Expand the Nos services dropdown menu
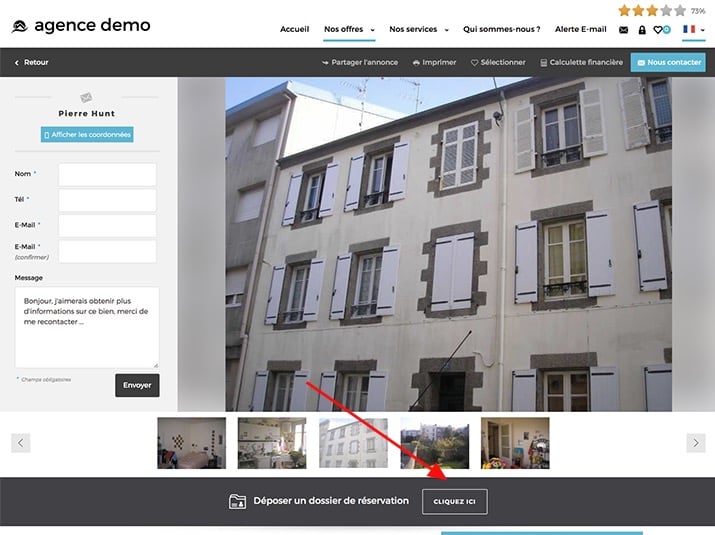This screenshot has height=535, width=715. click(x=419, y=30)
